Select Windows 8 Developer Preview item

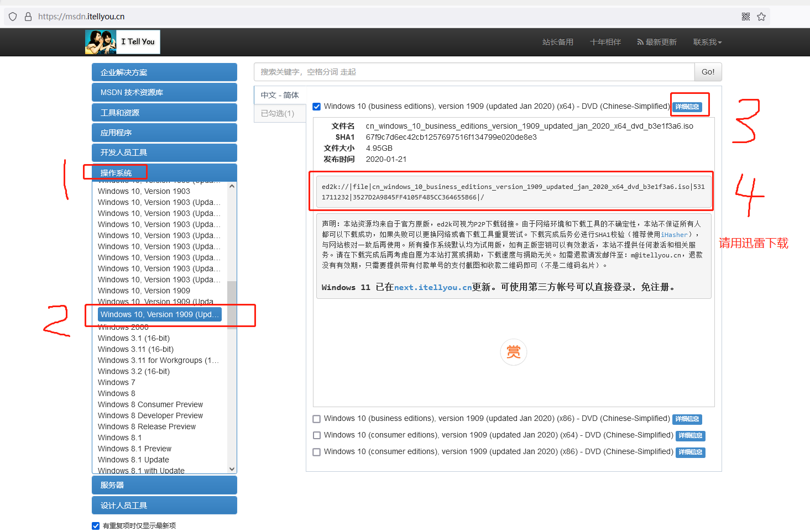click(150, 415)
